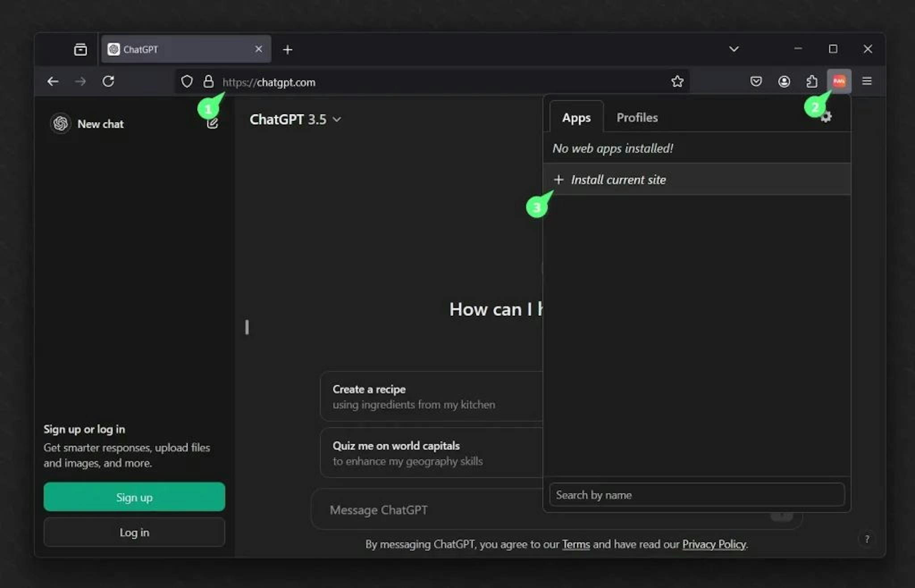
Task: Open site security padlock info
Action: pyautogui.click(x=208, y=81)
